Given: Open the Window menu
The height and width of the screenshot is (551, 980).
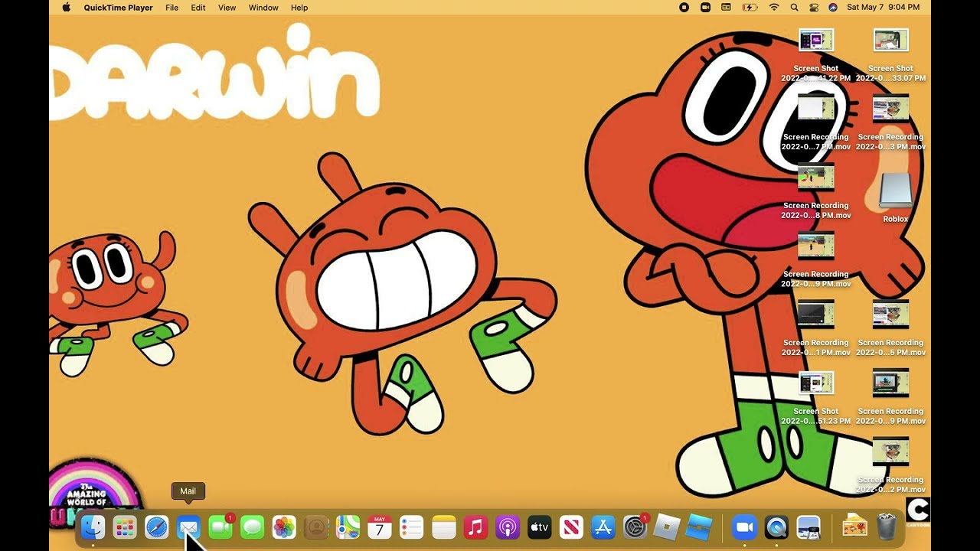Looking at the screenshot, I should tap(263, 8).
